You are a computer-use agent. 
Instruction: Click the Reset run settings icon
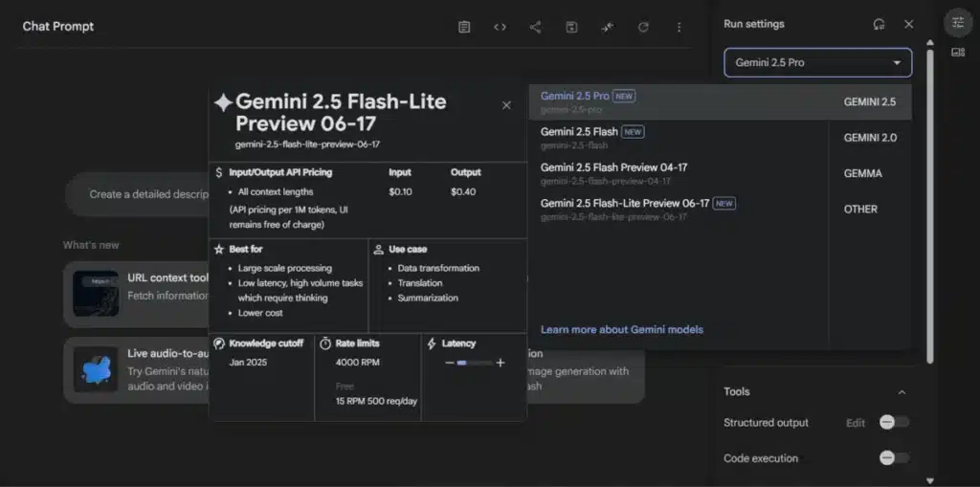coord(879,24)
